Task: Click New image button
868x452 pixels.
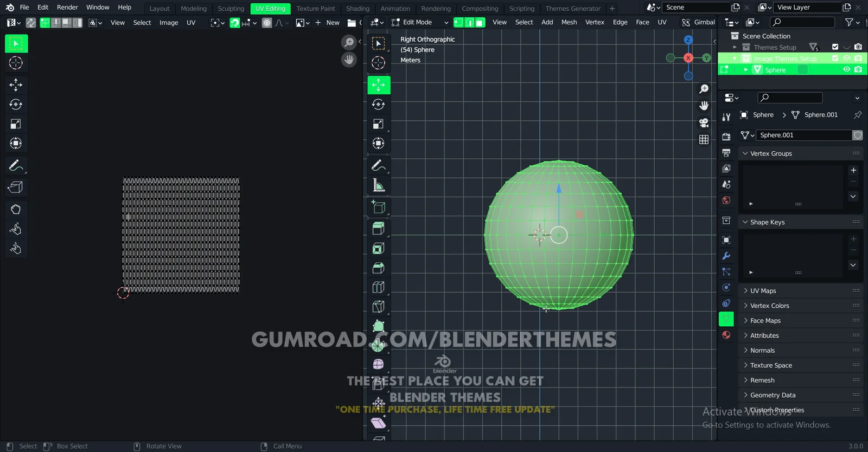Action: [328, 23]
